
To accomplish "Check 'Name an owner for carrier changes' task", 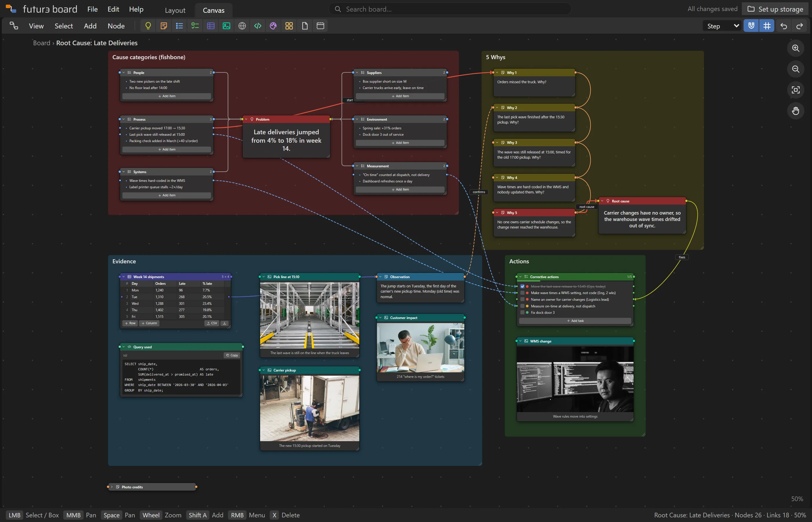I will point(522,299).
